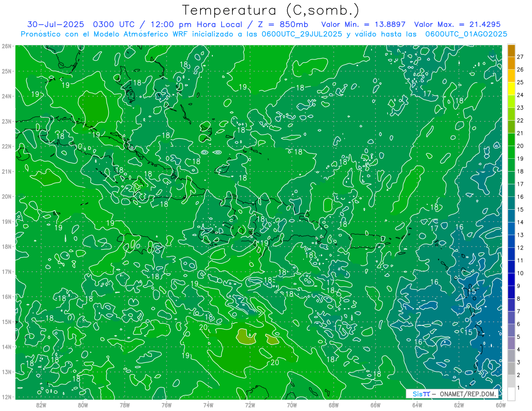Click the 78W longitude axis label
Screen dimensions: 532x411
point(125,405)
